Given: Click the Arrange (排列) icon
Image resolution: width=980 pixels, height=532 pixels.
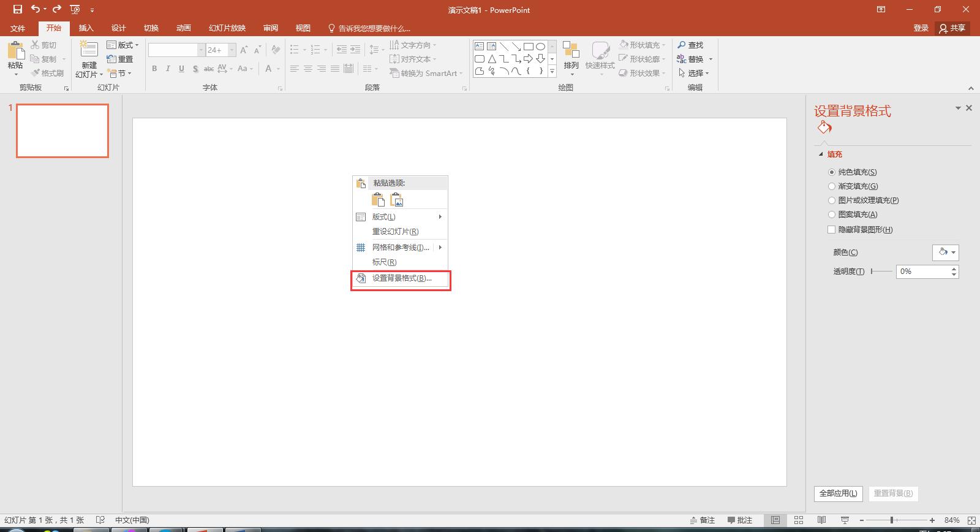Looking at the screenshot, I should [x=571, y=51].
